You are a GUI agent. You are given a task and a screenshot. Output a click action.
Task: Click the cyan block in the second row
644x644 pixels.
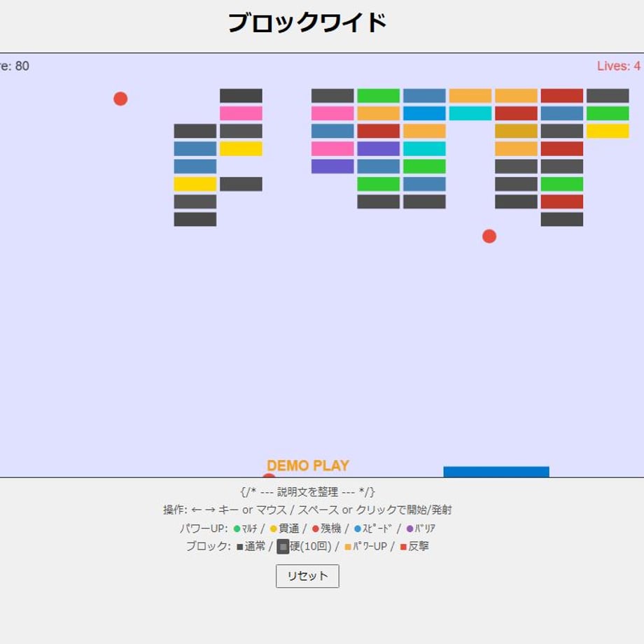click(x=470, y=113)
